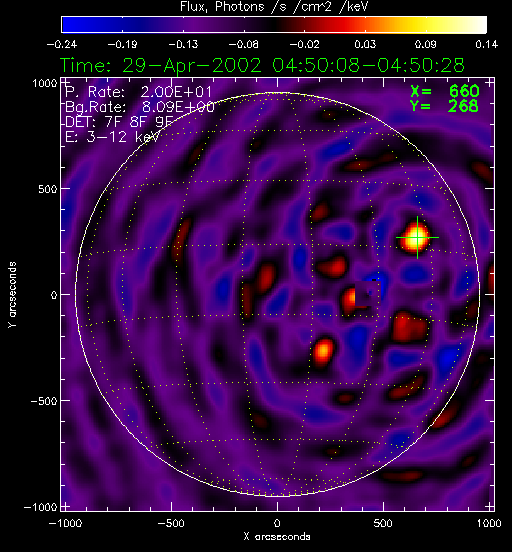Image resolution: width=512 pixels, height=552 pixels.
Task: Click the green Y= 268 readout
Action: click(444, 106)
